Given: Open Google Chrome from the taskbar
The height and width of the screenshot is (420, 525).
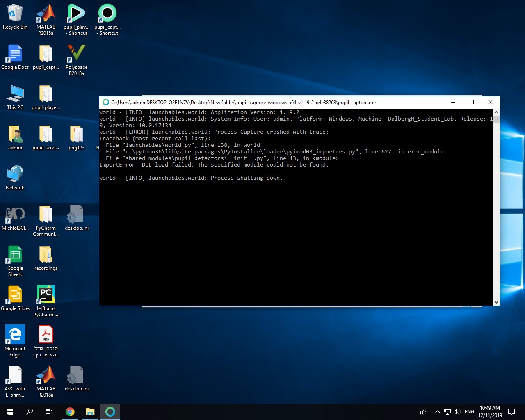Looking at the screenshot, I should tap(70, 412).
